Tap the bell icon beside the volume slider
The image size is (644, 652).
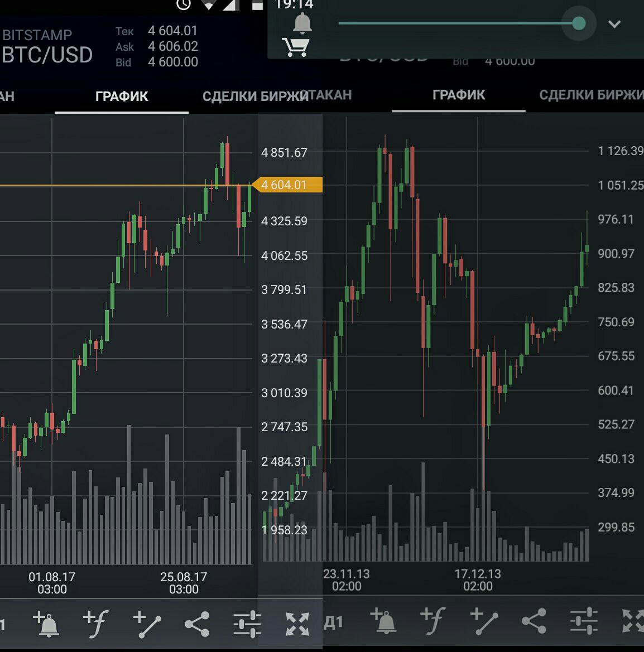click(x=302, y=23)
